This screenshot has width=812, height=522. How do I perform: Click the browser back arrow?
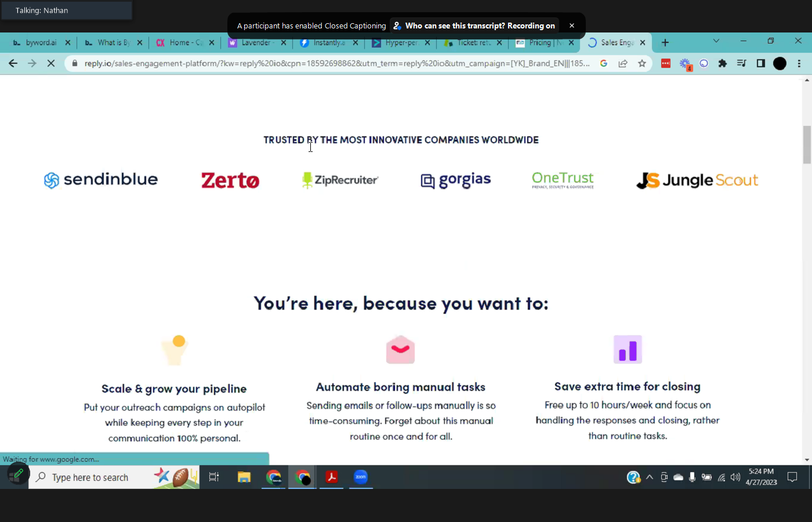(13, 63)
